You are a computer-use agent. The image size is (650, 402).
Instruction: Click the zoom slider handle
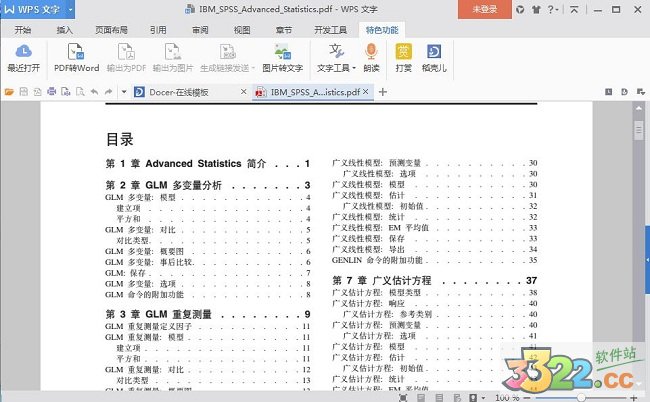(x=581, y=398)
